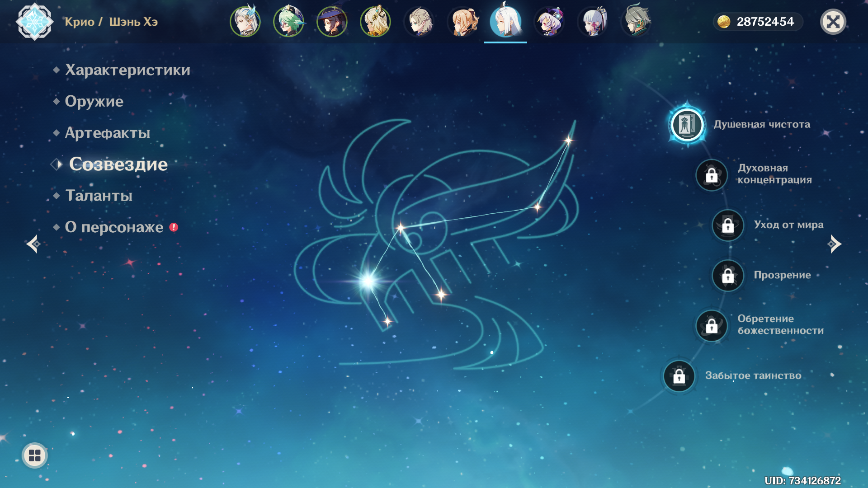Select locked Духовная концентрация constellation node
868x488 pixels.
click(712, 175)
